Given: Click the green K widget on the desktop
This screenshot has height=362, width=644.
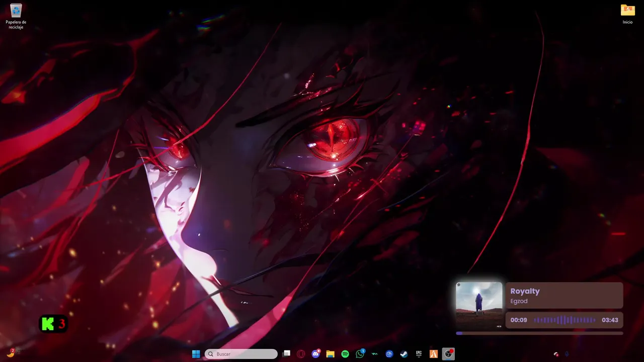Looking at the screenshot, I should pyautogui.click(x=53, y=324).
